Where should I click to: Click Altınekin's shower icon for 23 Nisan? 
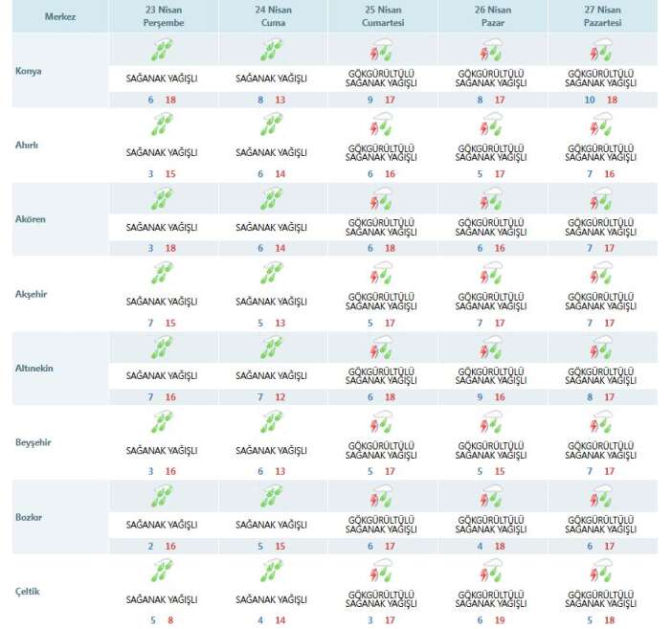click(x=162, y=348)
